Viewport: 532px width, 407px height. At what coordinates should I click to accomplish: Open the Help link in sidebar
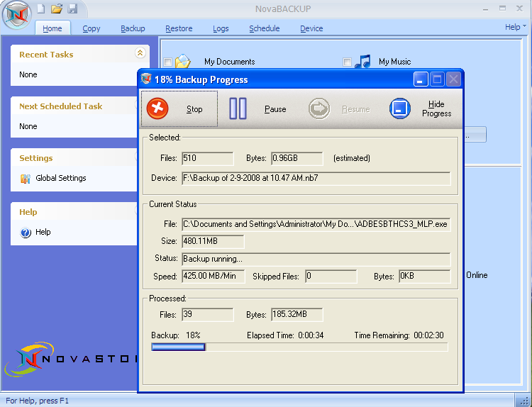click(43, 232)
